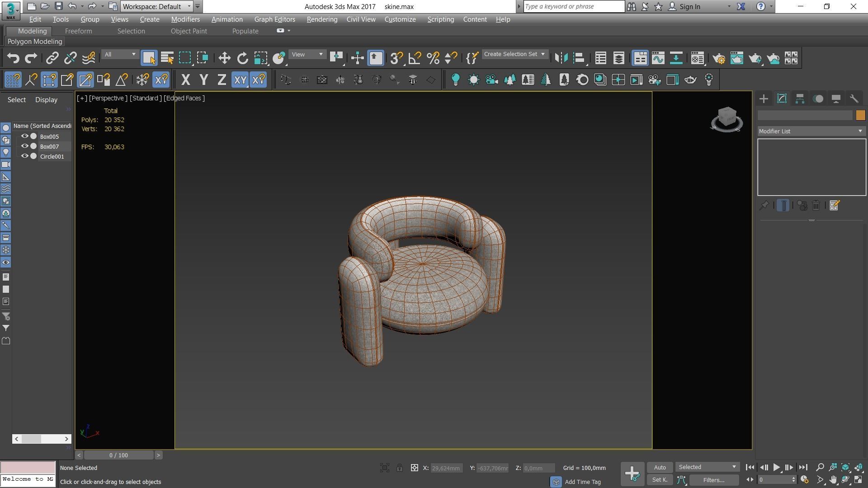
Task: Click the Pan View hand icon
Action: pyautogui.click(x=833, y=480)
